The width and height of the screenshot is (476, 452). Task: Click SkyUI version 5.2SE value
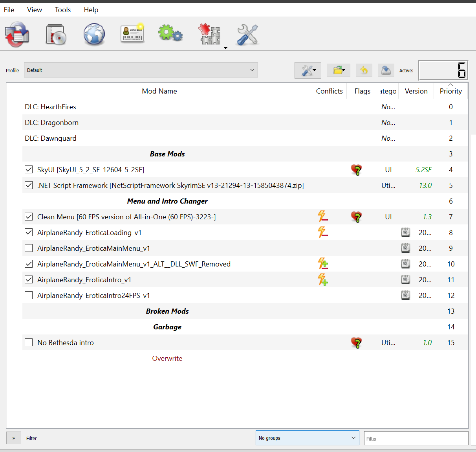click(x=423, y=170)
